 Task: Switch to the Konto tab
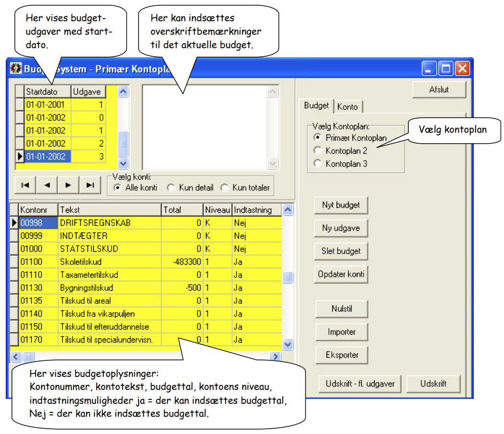348,107
